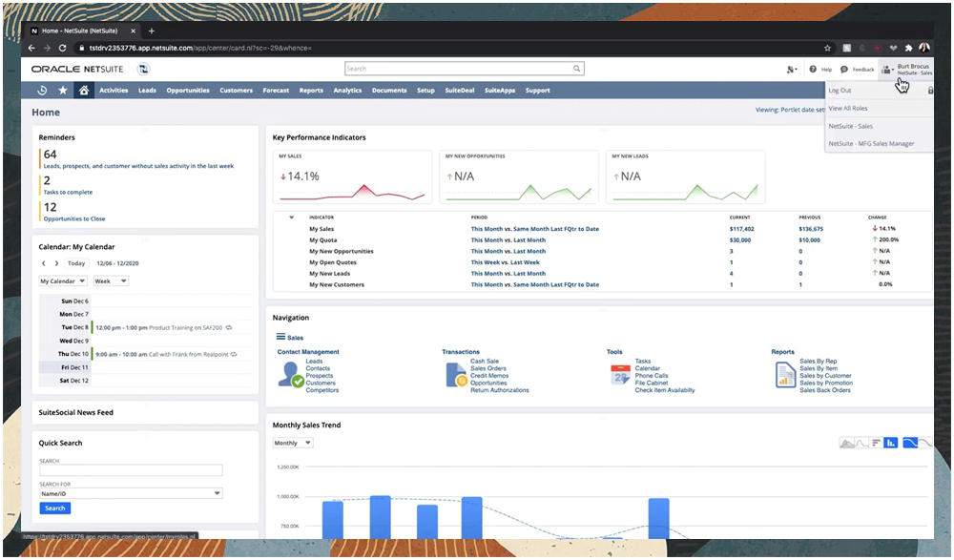Open the Reports menu
This screenshot has width=954, height=560.
(x=311, y=90)
